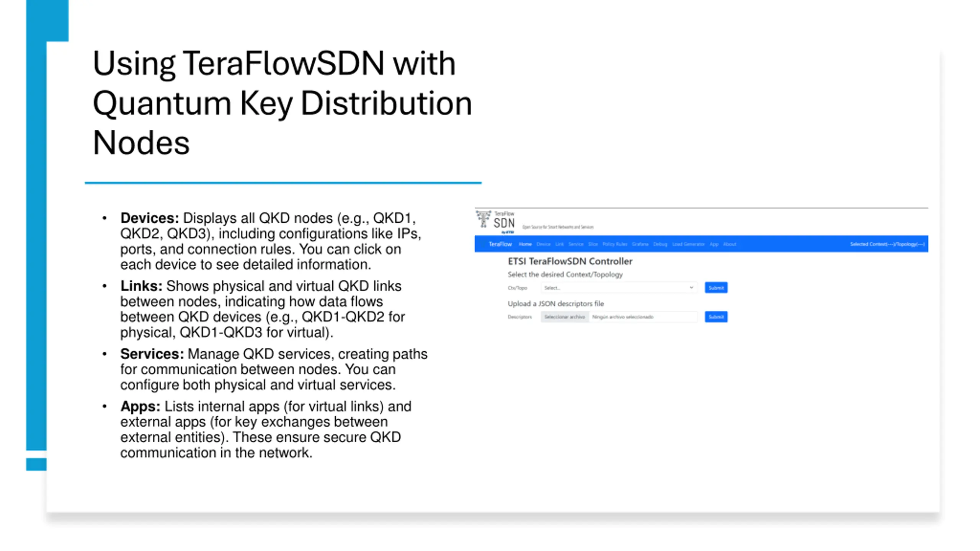Open the Policy Rules nav tab
This screenshot has height=551, width=980.
(x=615, y=244)
